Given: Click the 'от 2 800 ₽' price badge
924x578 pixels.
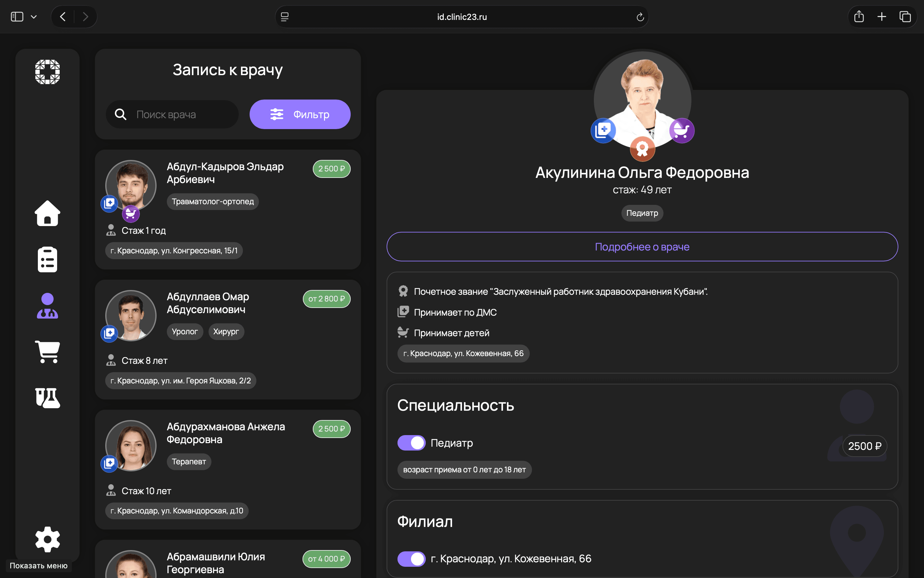Looking at the screenshot, I should (x=327, y=299).
